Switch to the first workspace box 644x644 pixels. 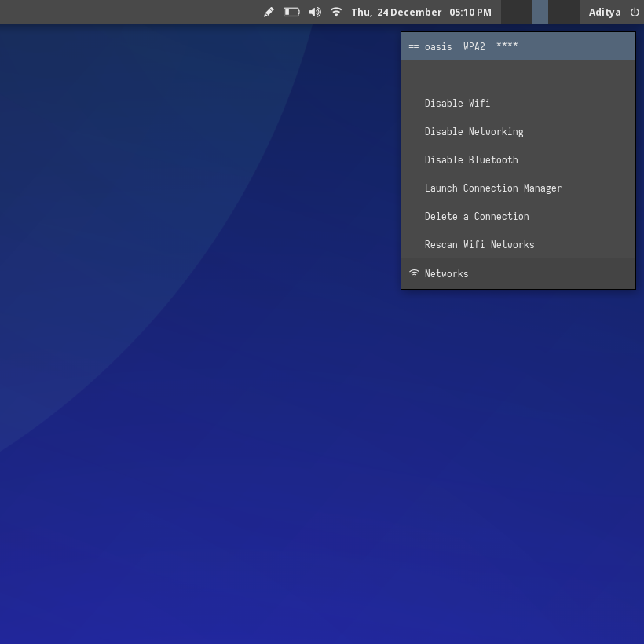point(516,12)
